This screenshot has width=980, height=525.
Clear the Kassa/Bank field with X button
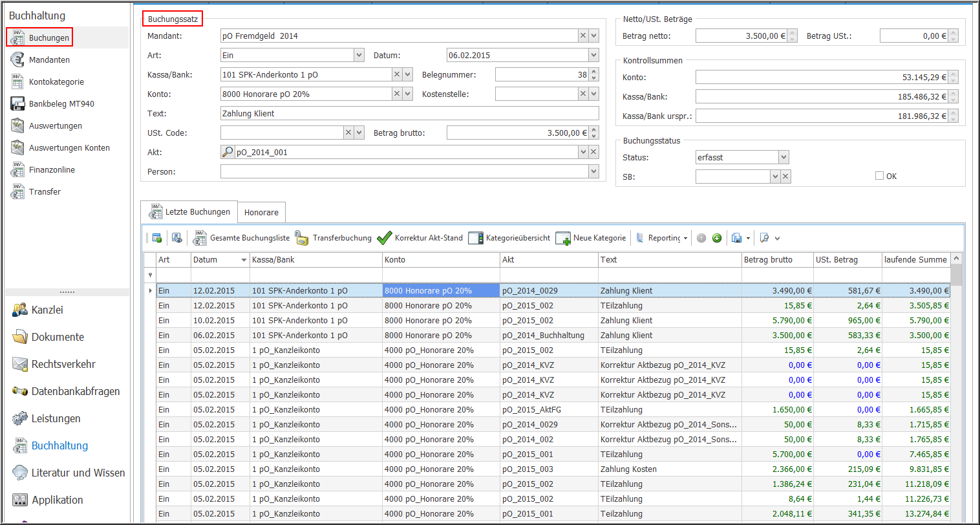click(x=397, y=75)
